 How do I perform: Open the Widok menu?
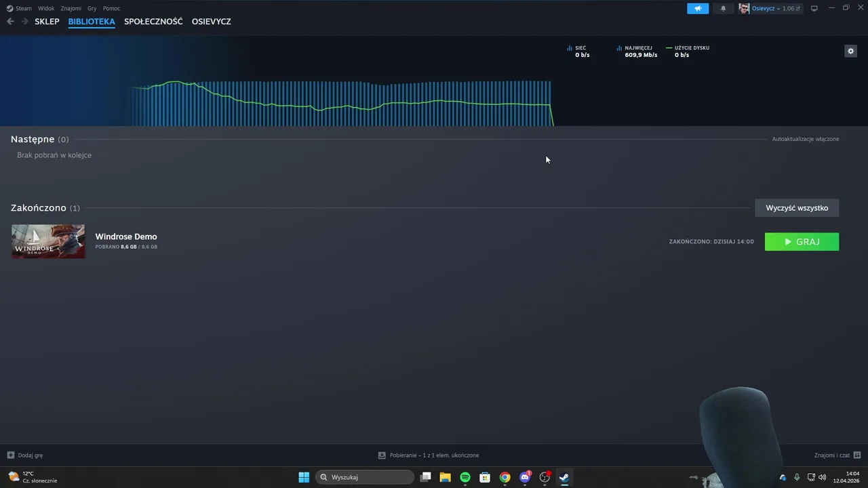click(46, 8)
